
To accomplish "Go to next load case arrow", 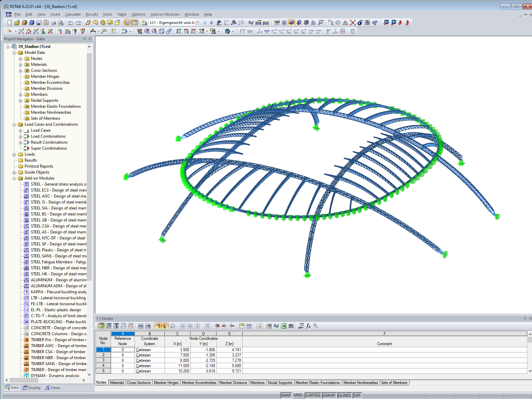I will tap(211, 23).
